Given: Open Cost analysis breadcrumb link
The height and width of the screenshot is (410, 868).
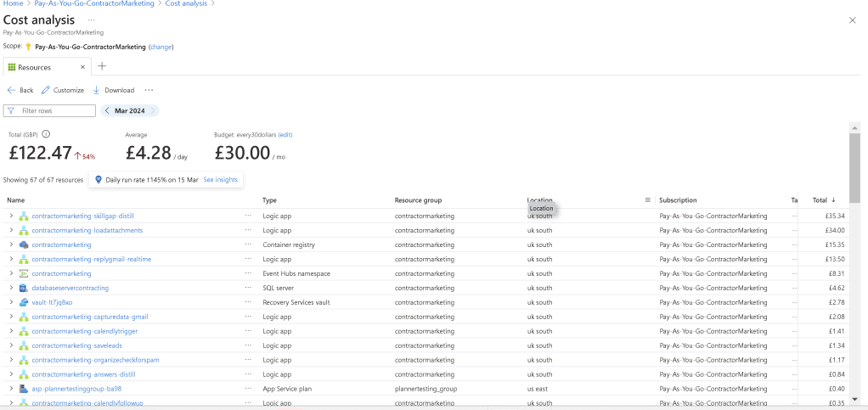Looking at the screenshot, I should (186, 3).
